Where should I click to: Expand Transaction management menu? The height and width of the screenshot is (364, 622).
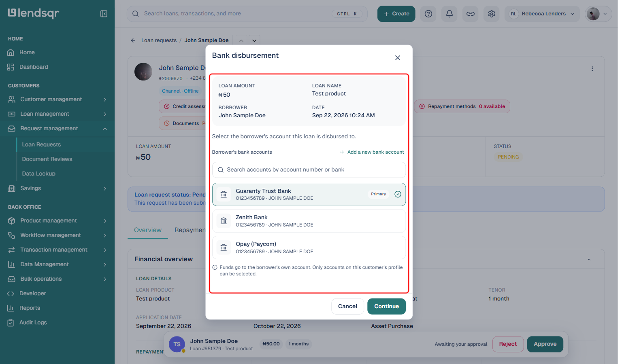click(57, 250)
